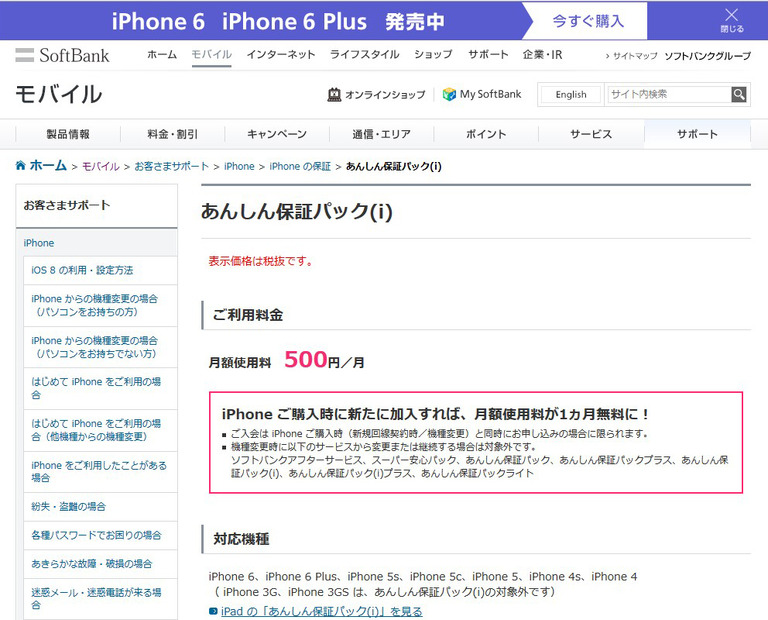
Task: Open iPhone をご利用したことがある場合 sidebar link
Action: click(x=100, y=472)
